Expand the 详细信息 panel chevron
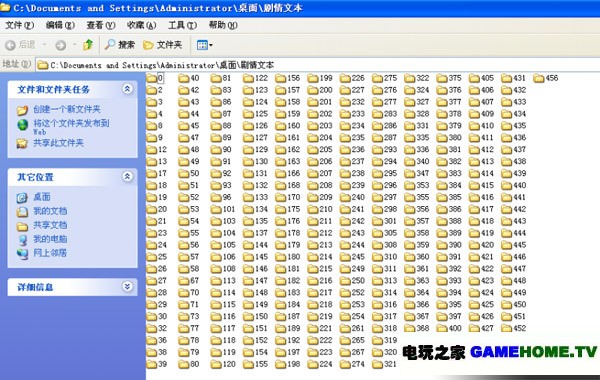 pos(127,286)
